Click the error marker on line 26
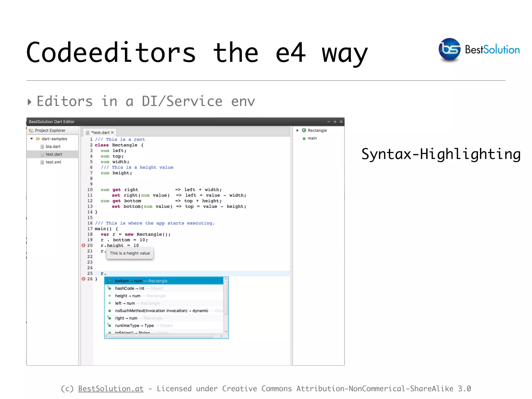Image resolution: width=532 pixels, height=399 pixels. pyautogui.click(x=83, y=279)
